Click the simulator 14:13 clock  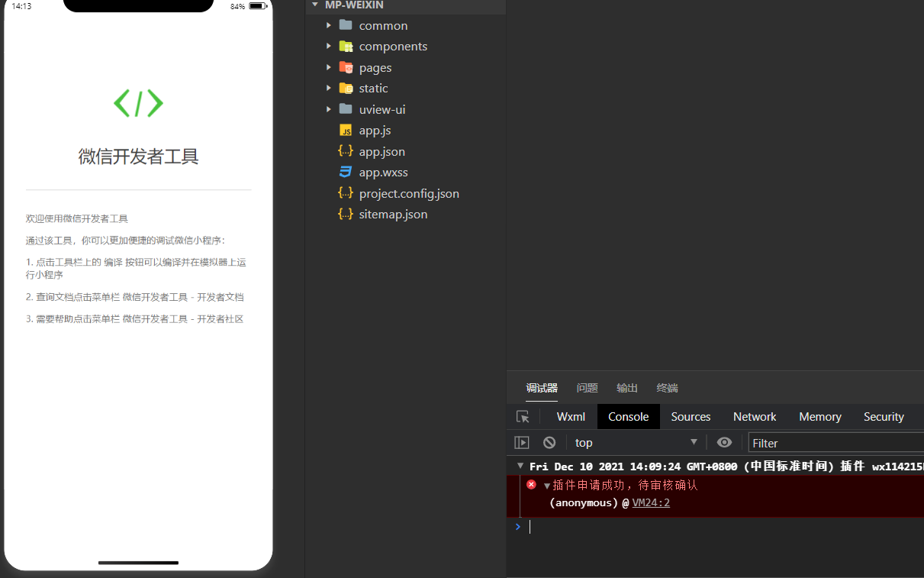pos(21,6)
